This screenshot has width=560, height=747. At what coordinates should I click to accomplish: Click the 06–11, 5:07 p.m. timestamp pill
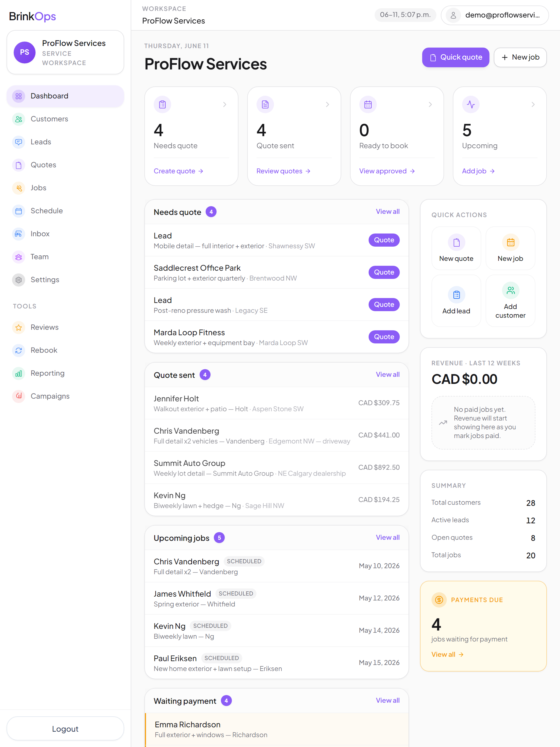tap(405, 15)
